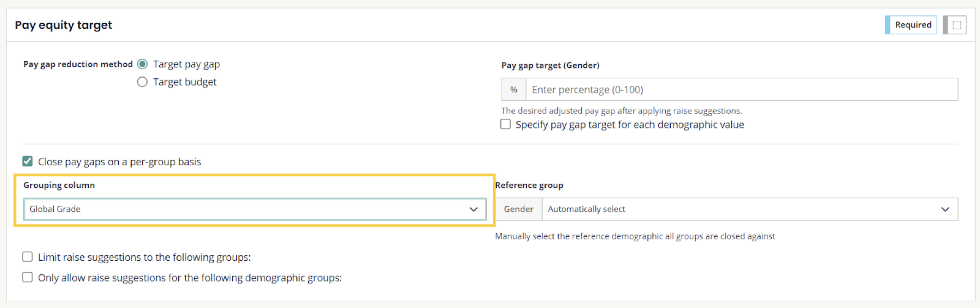Image resolution: width=980 pixels, height=308 pixels.
Task: Click the Gender prefix in Reference group
Action: click(518, 209)
